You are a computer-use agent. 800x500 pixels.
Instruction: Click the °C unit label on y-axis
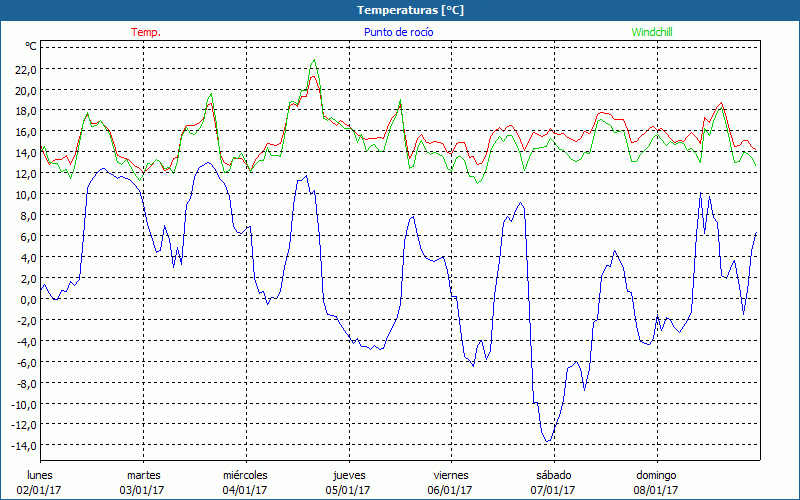tap(31, 46)
